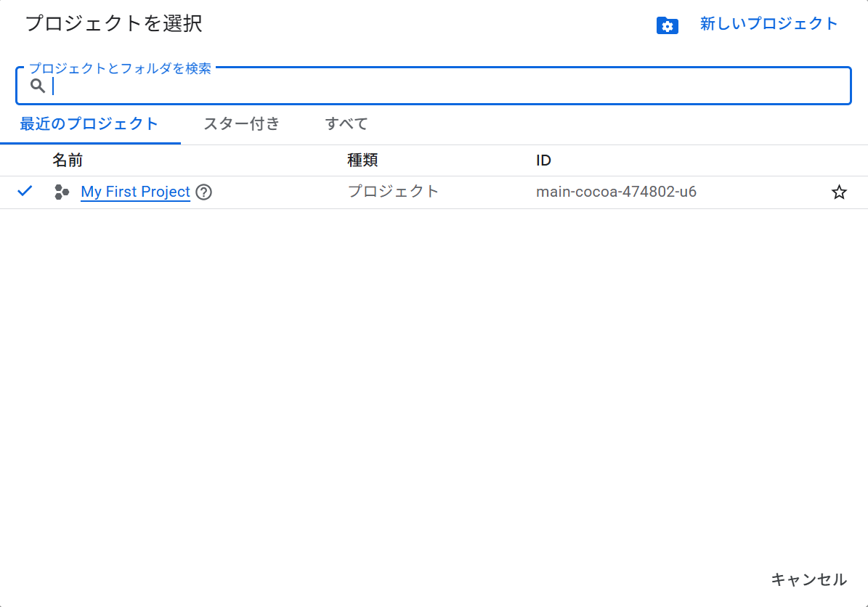Switch to the スター付き tab

[x=242, y=124]
